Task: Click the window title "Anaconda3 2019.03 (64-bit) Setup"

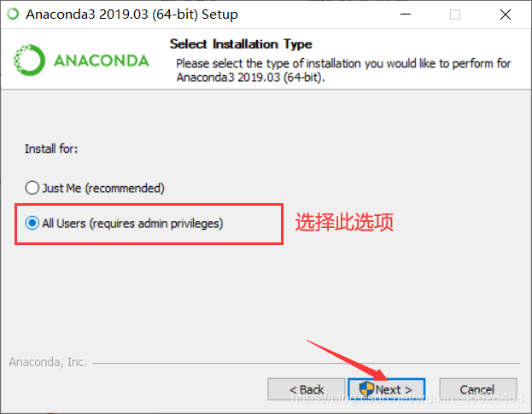Action: 132,15
